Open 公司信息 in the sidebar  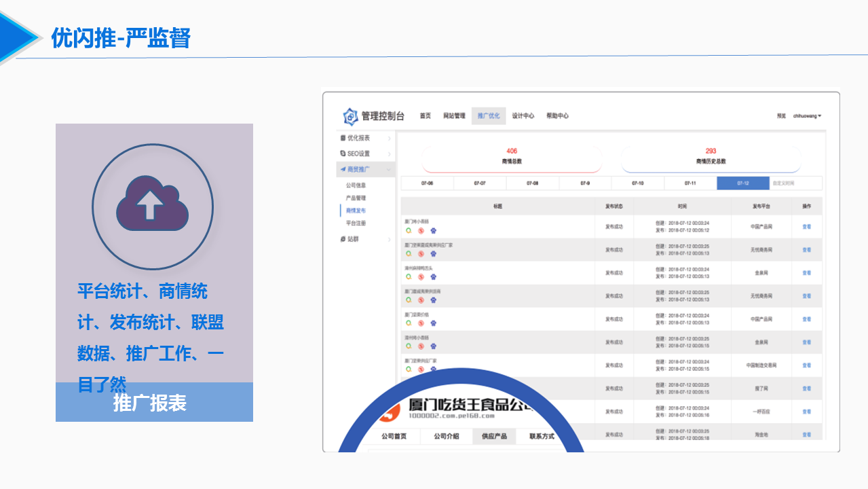tap(356, 185)
